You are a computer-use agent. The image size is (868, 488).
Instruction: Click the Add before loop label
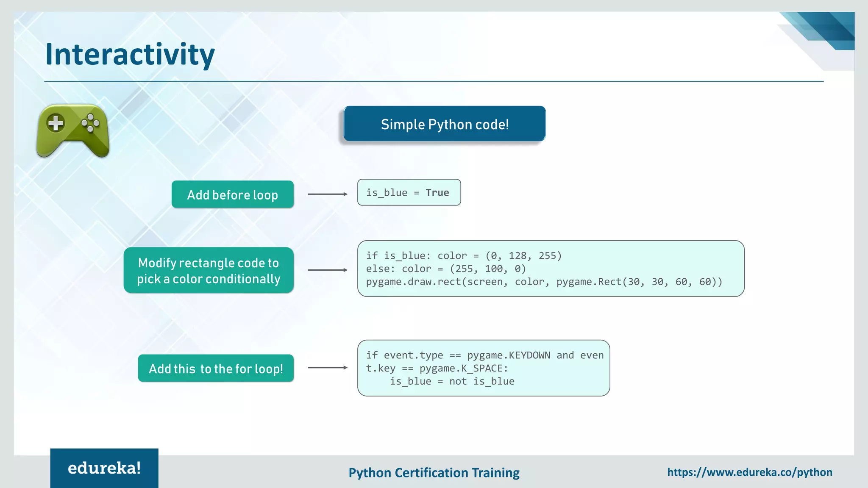pyautogui.click(x=232, y=194)
